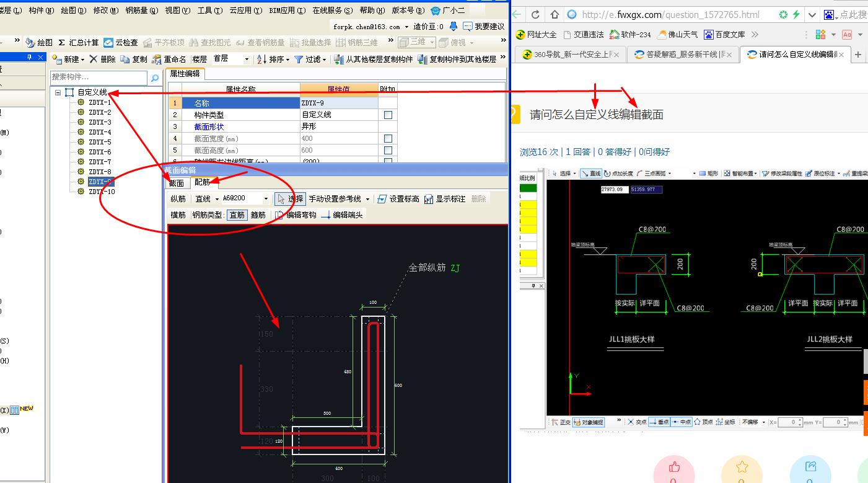Click the browser address bar URL

670,15
